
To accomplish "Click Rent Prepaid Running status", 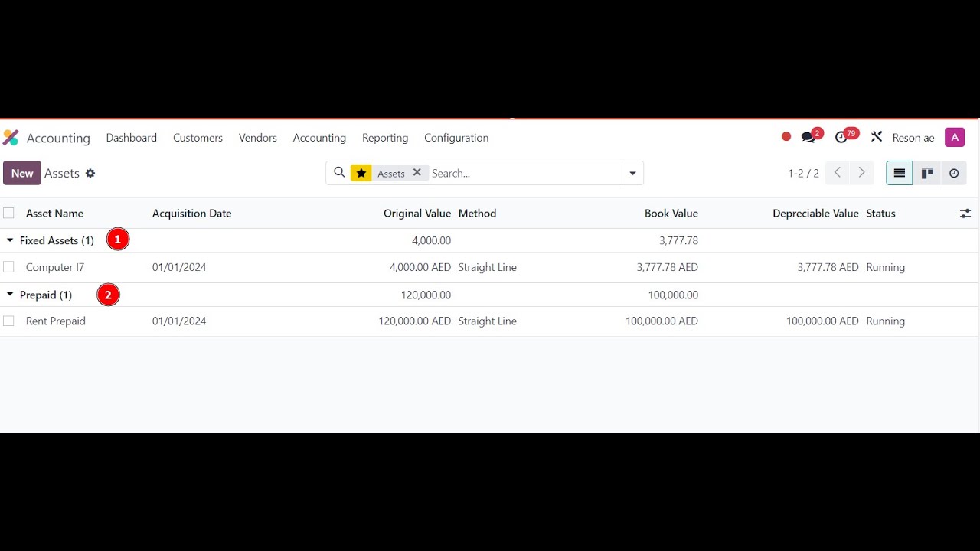I will point(885,321).
